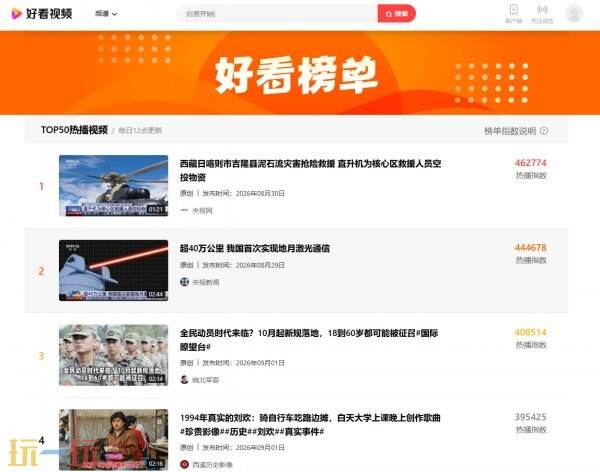Screen dimensions: 600x472
Task: Click the TOP50热播视频 heading
Action: click(74, 130)
